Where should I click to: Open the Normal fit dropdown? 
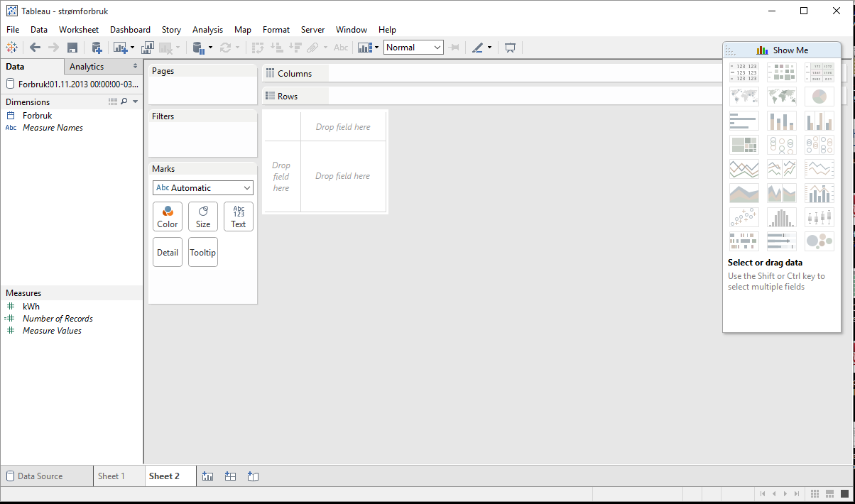[x=414, y=48]
